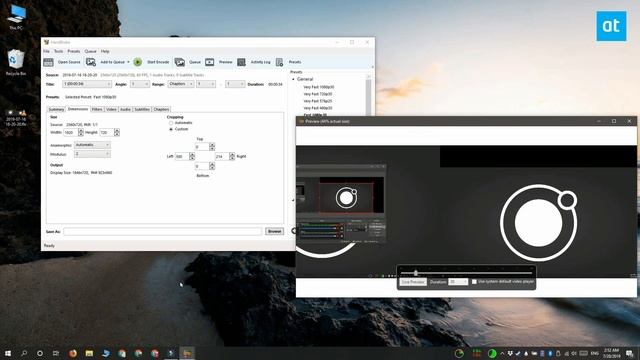
Task: Open the Modulus dropdown
Action: 92,154
